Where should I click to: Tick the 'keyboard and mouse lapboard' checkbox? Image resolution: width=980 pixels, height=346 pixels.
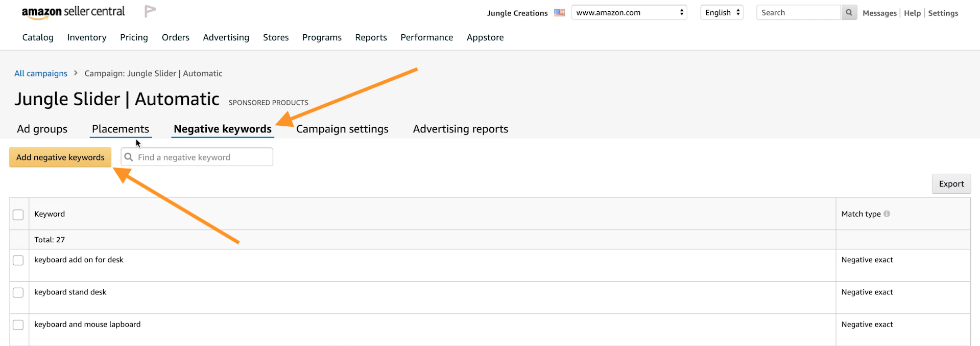pyautogui.click(x=18, y=325)
